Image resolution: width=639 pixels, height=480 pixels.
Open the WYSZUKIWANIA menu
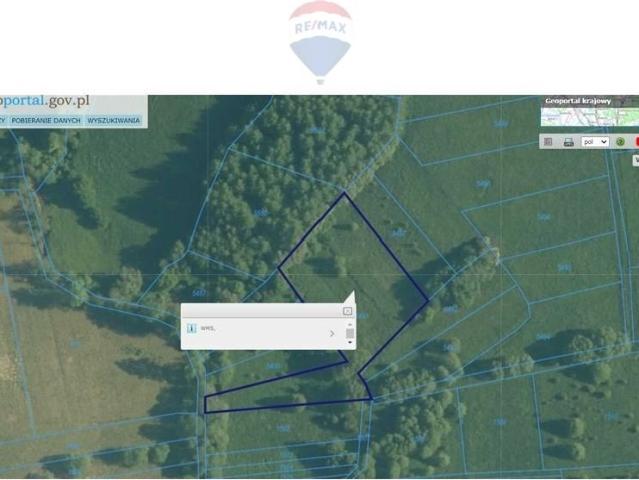114,121
